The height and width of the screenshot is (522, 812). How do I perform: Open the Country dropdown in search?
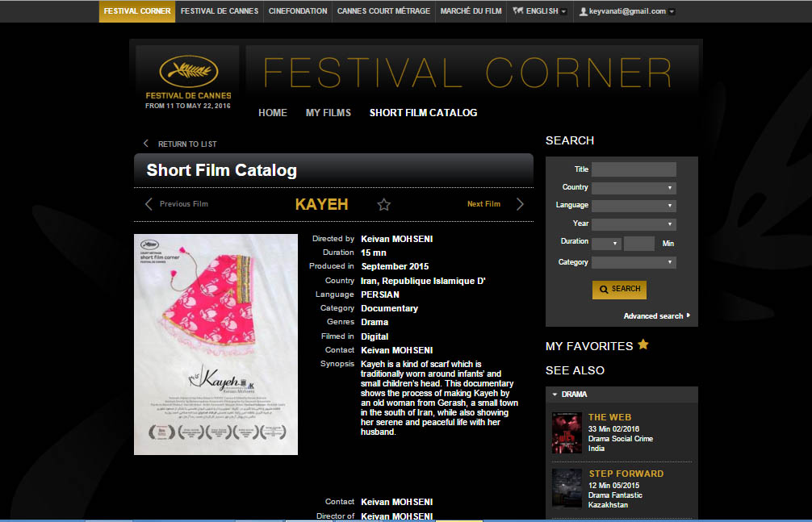634,187
